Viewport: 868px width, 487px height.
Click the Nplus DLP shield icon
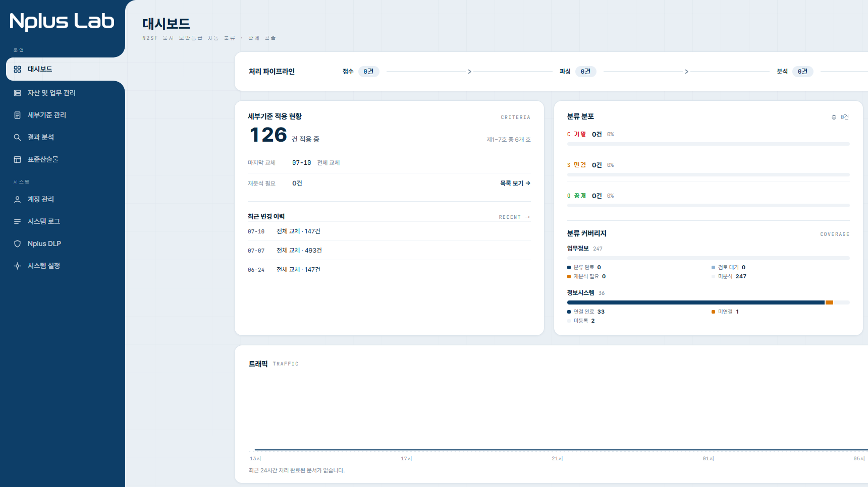click(x=17, y=243)
